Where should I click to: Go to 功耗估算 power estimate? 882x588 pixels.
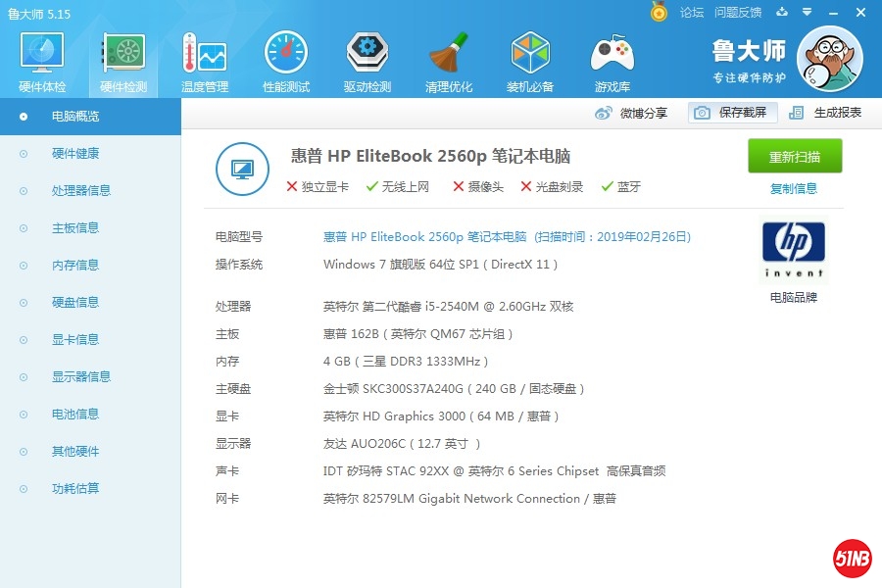point(75,489)
